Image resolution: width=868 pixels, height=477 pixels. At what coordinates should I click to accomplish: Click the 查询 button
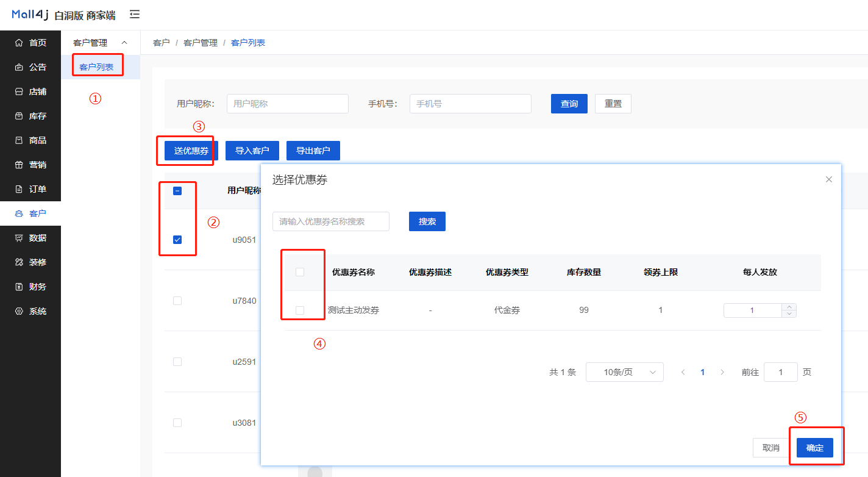(x=569, y=104)
